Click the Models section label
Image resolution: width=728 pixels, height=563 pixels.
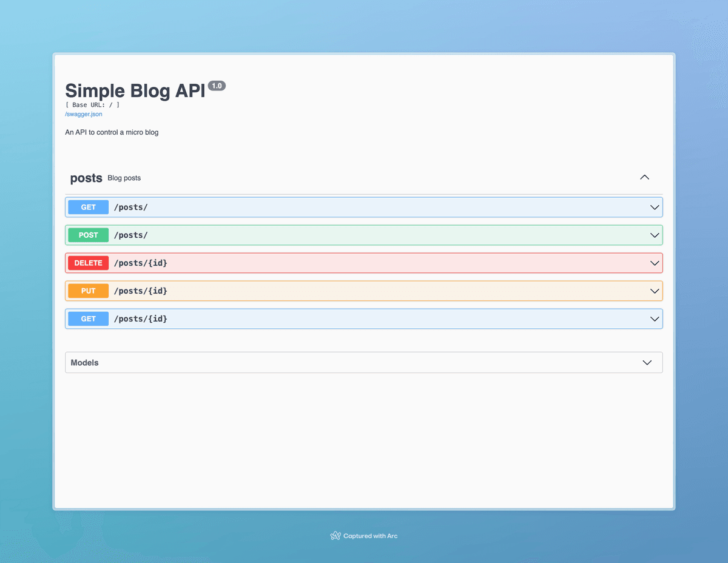[x=85, y=363]
